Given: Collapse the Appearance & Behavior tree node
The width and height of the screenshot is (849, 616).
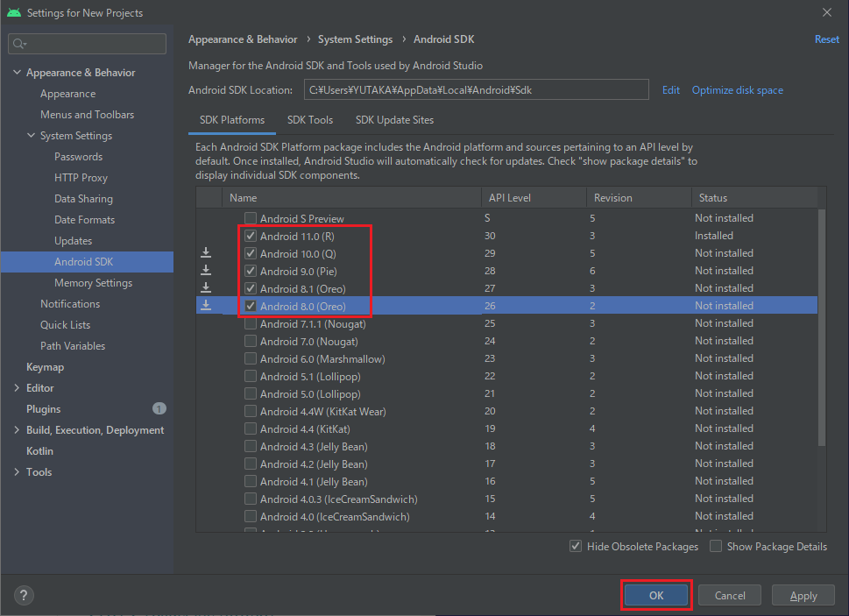Looking at the screenshot, I should coord(17,72).
